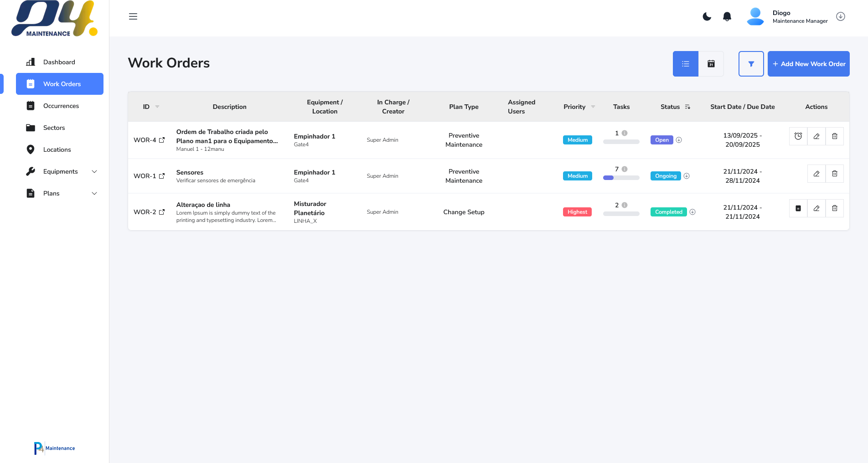Viewport: 868px width, 463px height.
Task: Sort by ID column arrow
Action: pyautogui.click(x=157, y=107)
